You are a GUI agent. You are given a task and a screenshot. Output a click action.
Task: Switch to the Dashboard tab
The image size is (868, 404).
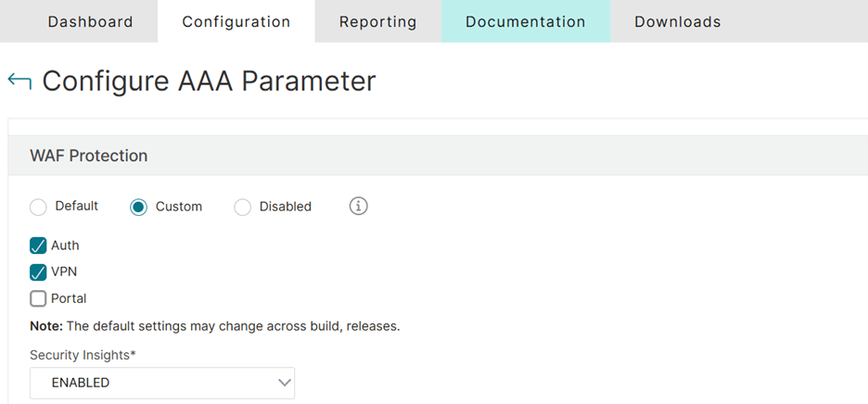(x=90, y=21)
